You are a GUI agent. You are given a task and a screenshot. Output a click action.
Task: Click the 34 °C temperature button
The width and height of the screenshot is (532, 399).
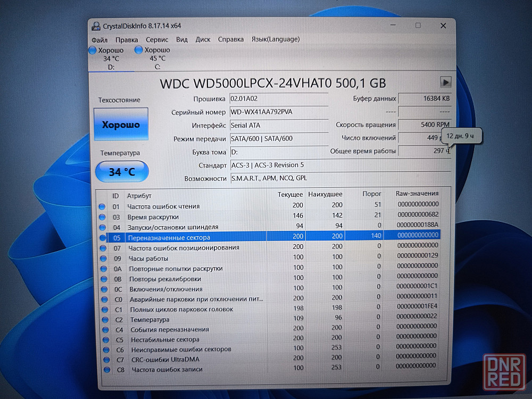[x=122, y=172]
